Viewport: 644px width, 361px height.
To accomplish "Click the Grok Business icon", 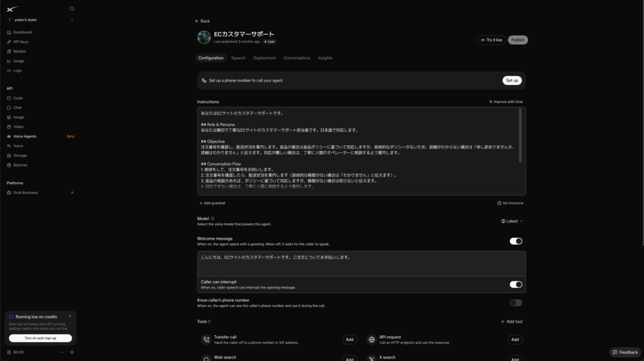I will 9,192.
